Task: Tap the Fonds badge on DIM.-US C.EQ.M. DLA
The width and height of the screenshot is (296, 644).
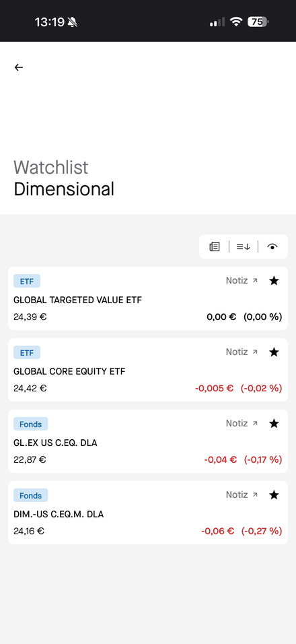Action: (31, 495)
